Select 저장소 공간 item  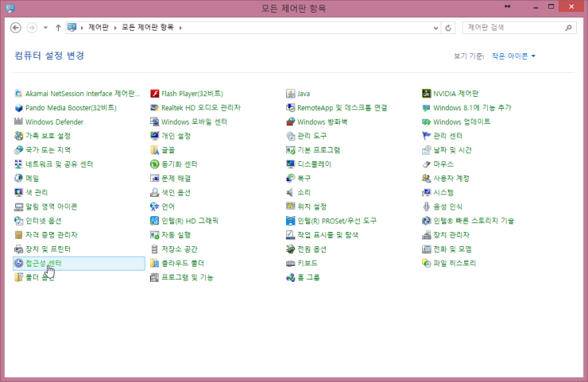[x=180, y=249]
